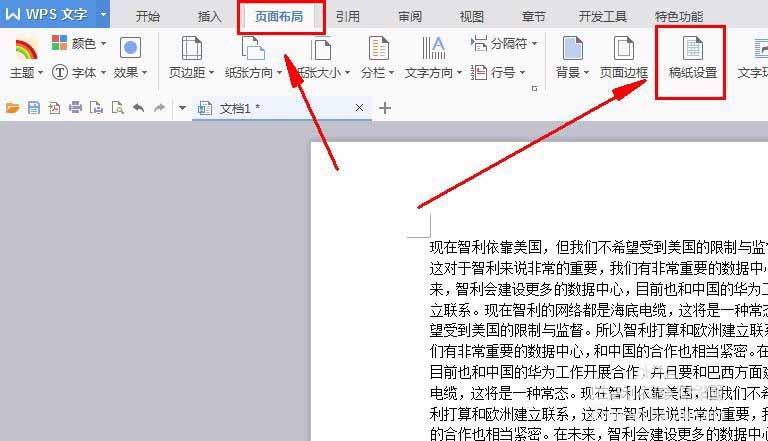768x441 pixels.
Task: Expand the 文字方向 dropdown arrow
Action: click(x=459, y=73)
